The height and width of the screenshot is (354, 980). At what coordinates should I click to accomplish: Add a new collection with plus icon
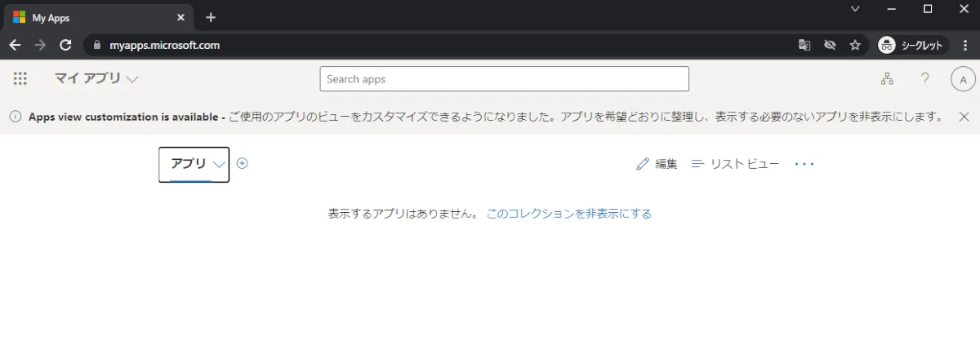point(243,163)
